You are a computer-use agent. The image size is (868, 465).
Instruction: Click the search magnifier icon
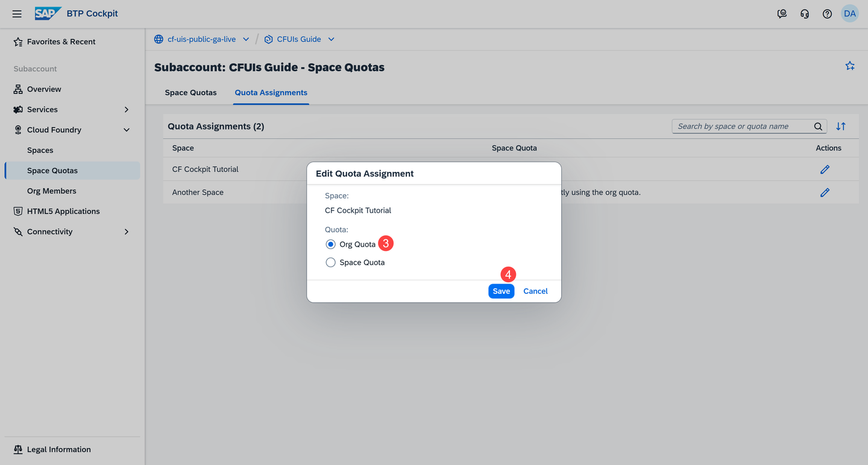pos(818,126)
